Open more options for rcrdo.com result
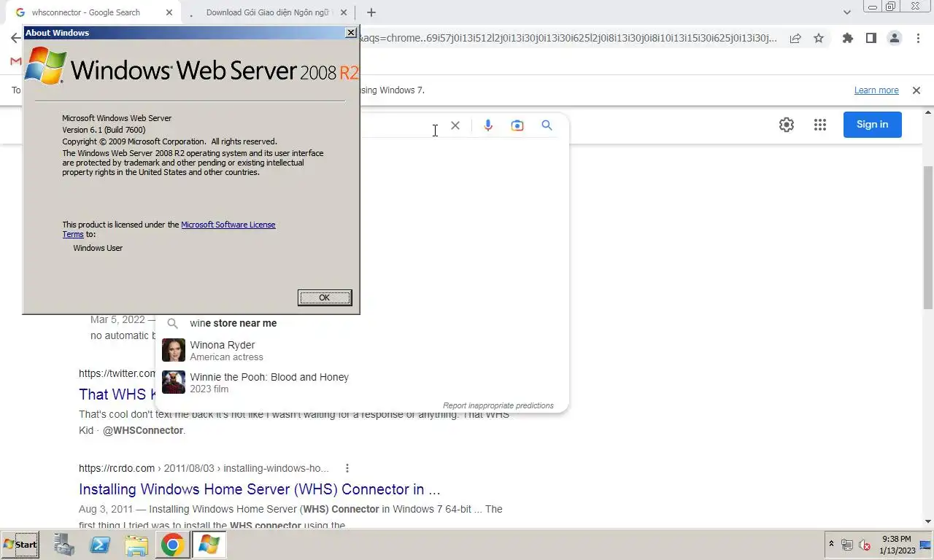The width and height of the screenshot is (934, 560). [347, 468]
